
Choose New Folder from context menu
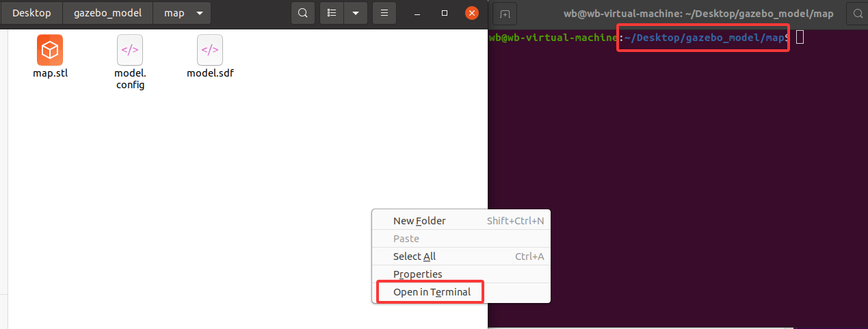461,221
